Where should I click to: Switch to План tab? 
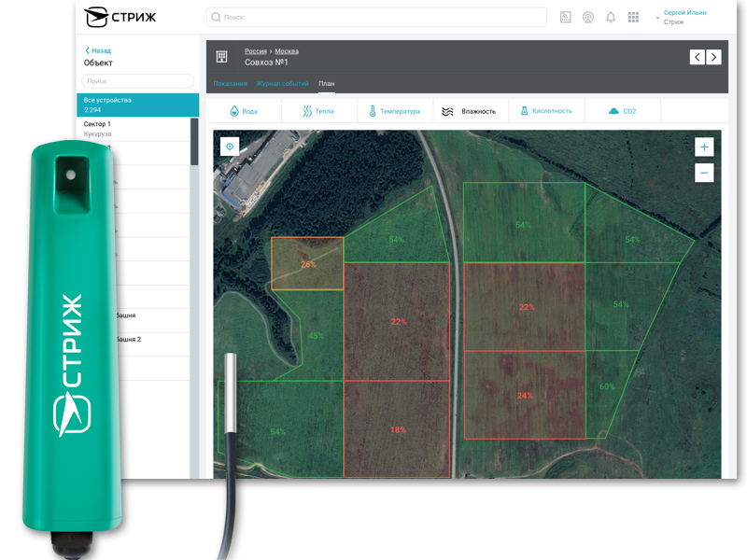(326, 83)
